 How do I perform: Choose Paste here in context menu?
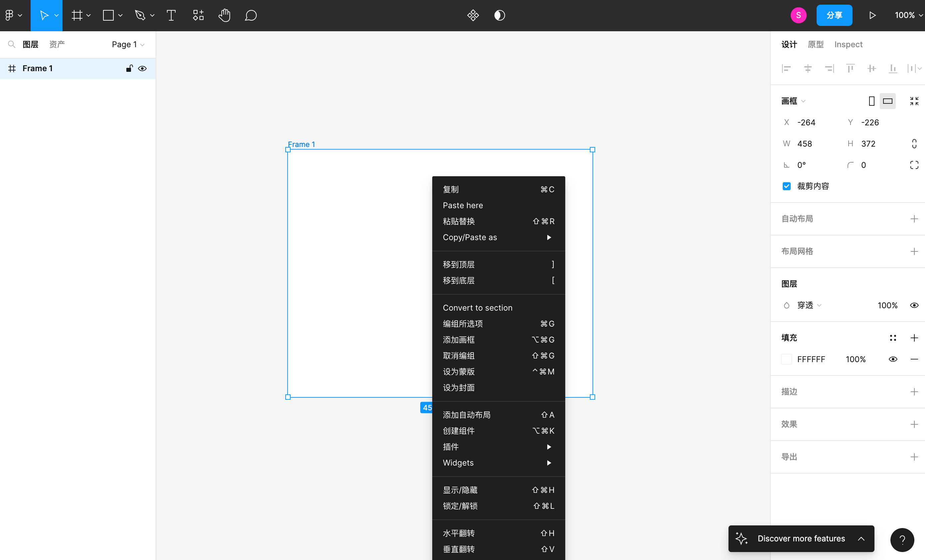click(x=498, y=205)
